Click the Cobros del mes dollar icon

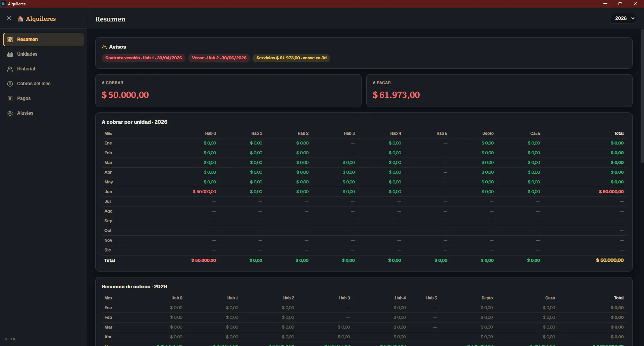click(10, 84)
